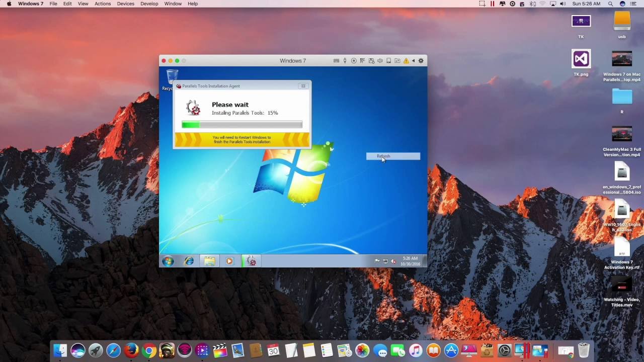Open iTunes in the Dock
644x362 pixels.
(x=416, y=350)
